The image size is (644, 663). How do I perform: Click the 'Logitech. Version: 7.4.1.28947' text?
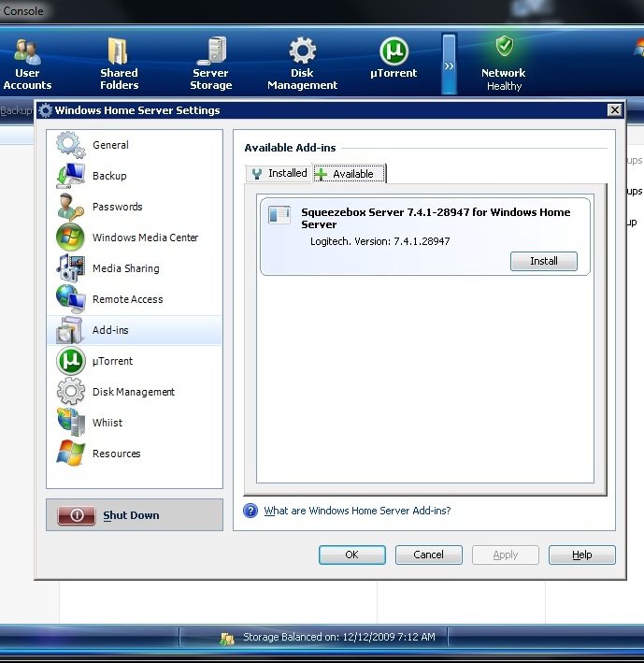click(379, 241)
